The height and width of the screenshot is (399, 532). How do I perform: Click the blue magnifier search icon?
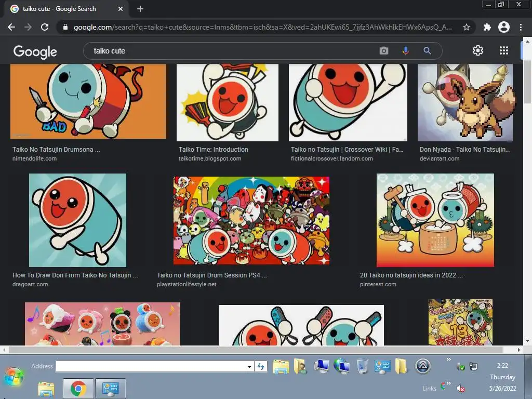tap(427, 51)
